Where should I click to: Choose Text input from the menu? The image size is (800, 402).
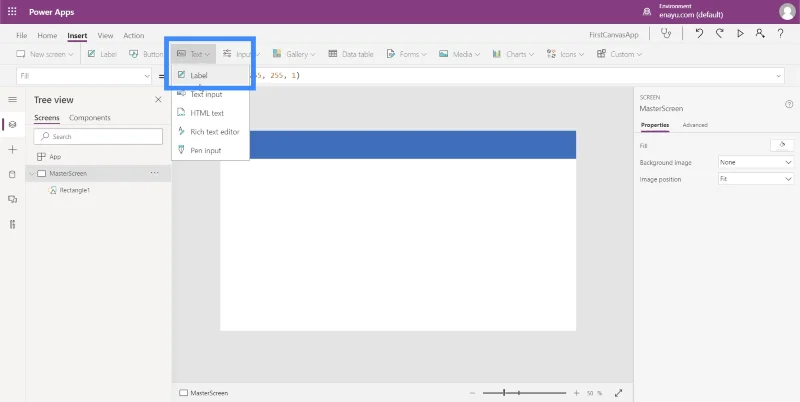(x=210, y=94)
